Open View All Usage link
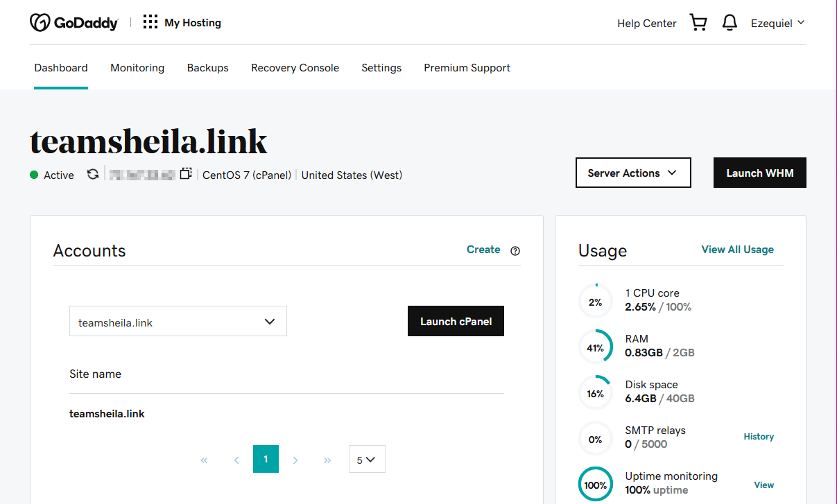This screenshot has height=504, width=837. tap(738, 250)
